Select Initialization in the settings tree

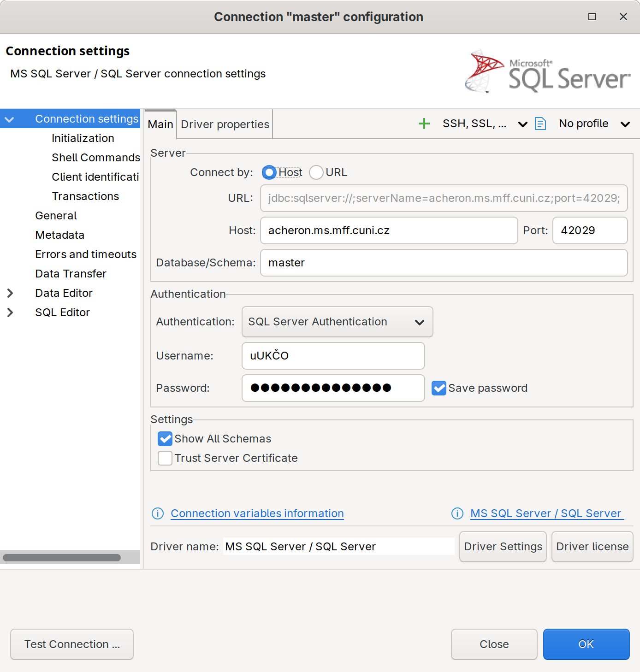click(83, 138)
